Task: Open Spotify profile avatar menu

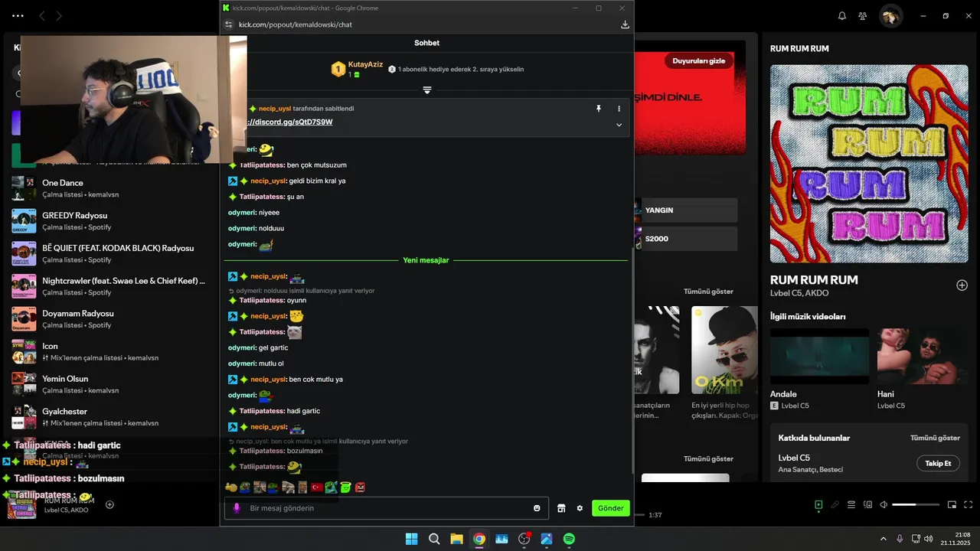Action: [890, 16]
